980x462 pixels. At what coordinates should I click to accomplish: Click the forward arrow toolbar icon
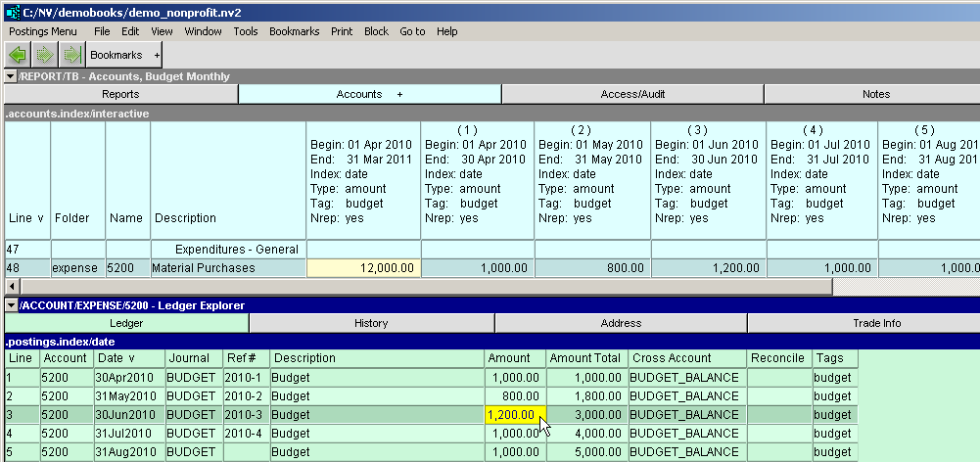click(44, 55)
